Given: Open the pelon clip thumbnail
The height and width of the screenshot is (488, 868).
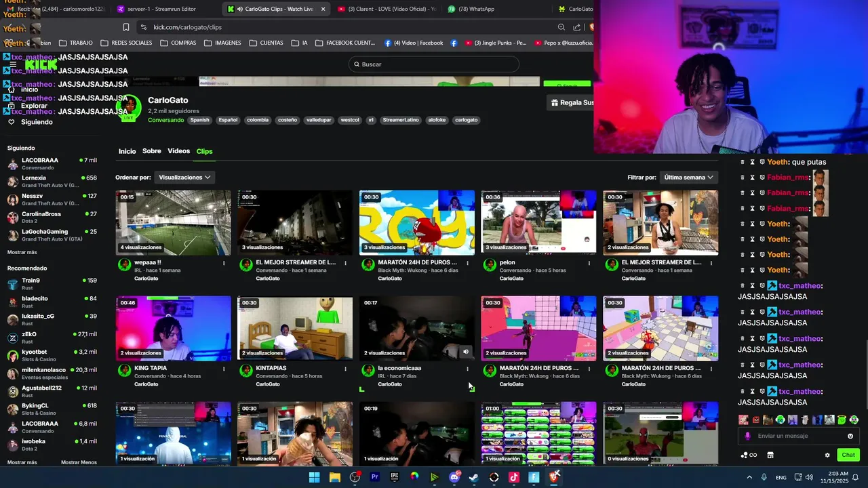Looking at the screenshot, I should tap(538, 223).
